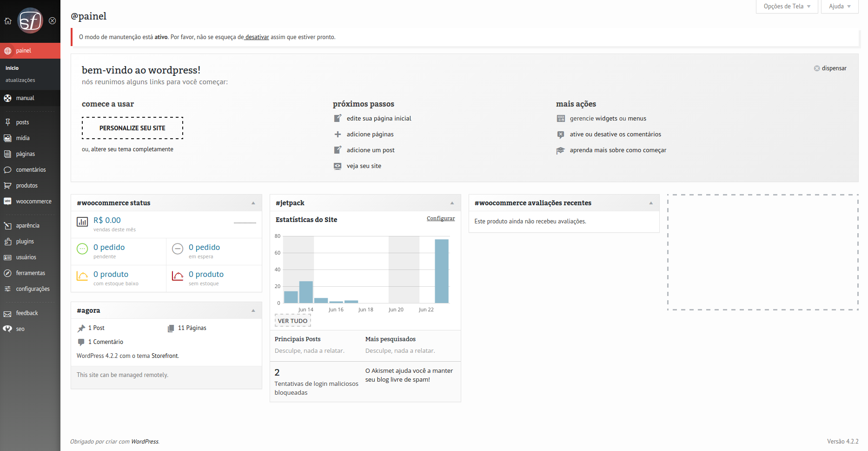
Task: Click the tall Jun 22 chart bar
Action: (442, 271)
